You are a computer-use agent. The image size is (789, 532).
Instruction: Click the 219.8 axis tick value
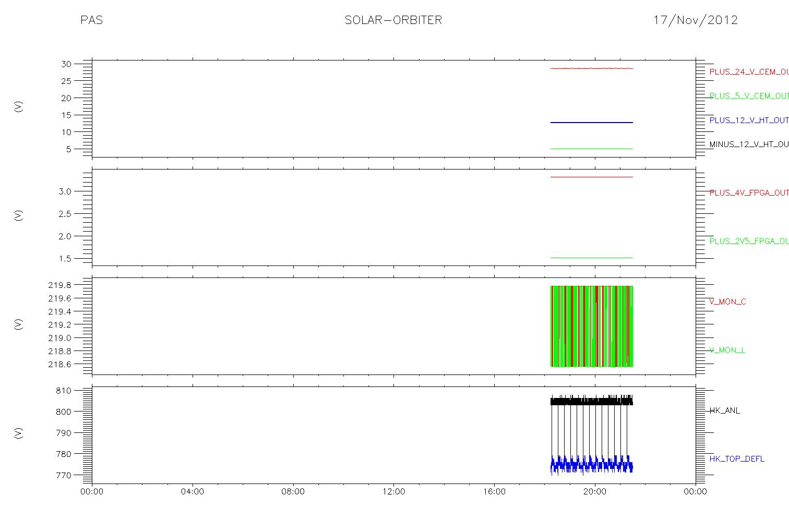60,285
